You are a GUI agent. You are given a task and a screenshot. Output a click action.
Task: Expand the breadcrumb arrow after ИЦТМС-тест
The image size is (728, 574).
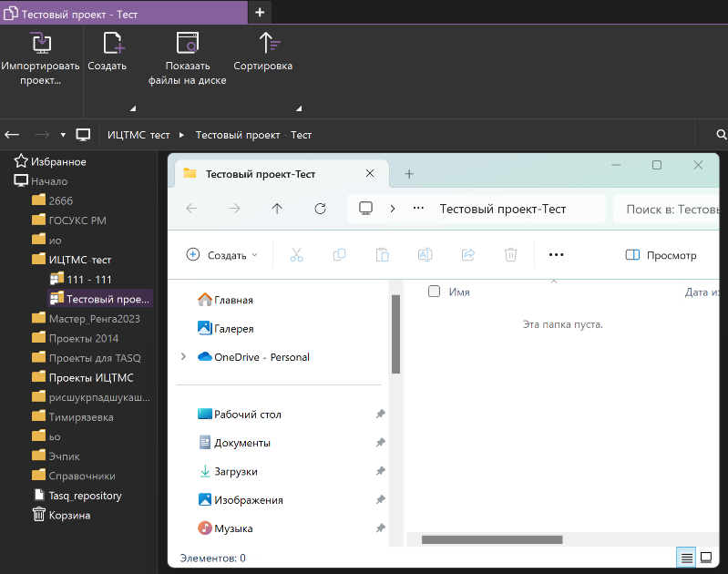point(181,135)
